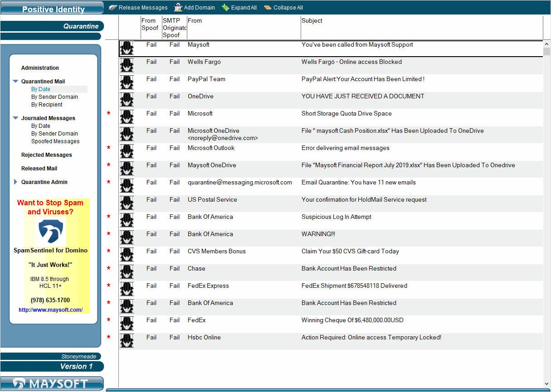Click the Maysoft logo at bottom left

[x=52, y=384]
